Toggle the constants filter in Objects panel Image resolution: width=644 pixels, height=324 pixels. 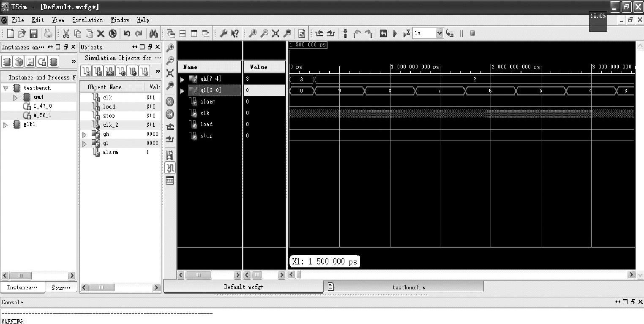pyautogui.click(x=132, y=71)
